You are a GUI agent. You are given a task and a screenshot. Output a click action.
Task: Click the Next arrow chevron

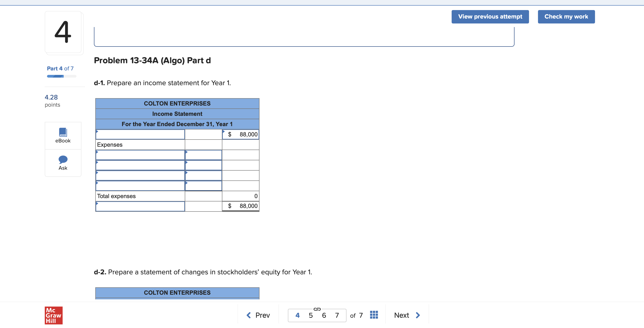[x=417, y=315]
